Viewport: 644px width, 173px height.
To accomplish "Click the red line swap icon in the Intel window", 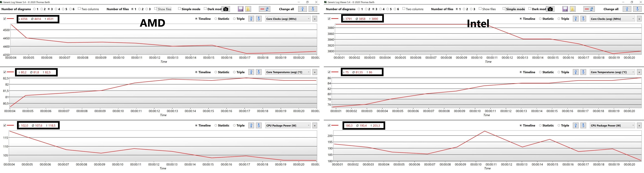I will coord(589,9).
